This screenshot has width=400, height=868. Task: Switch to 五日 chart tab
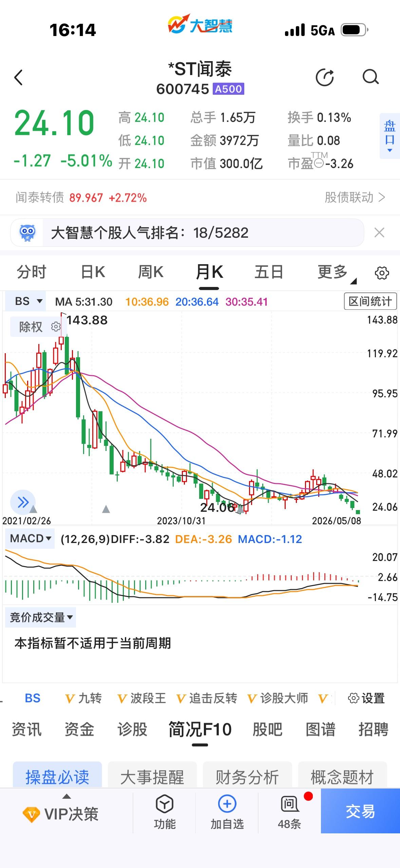[269, 272]
